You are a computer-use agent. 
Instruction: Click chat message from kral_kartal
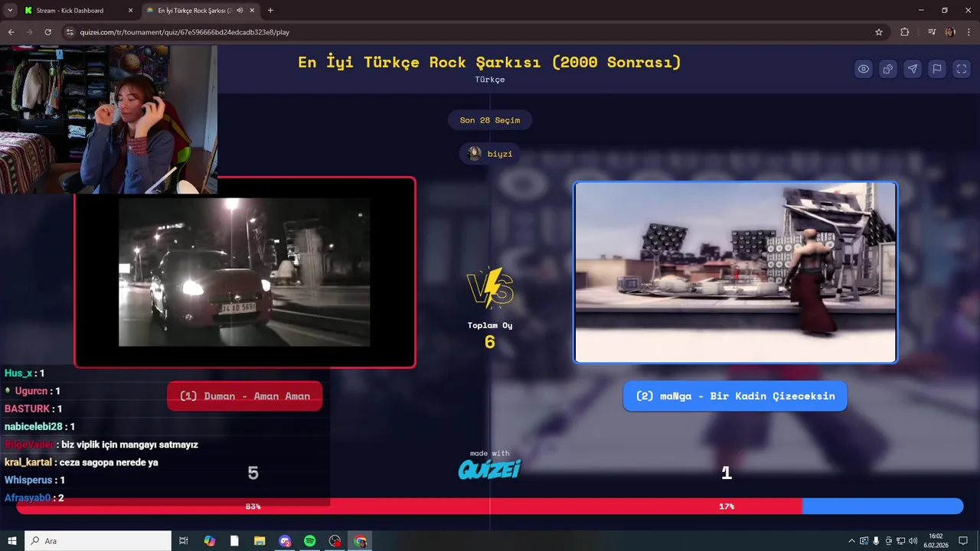(x=81, y=462)
